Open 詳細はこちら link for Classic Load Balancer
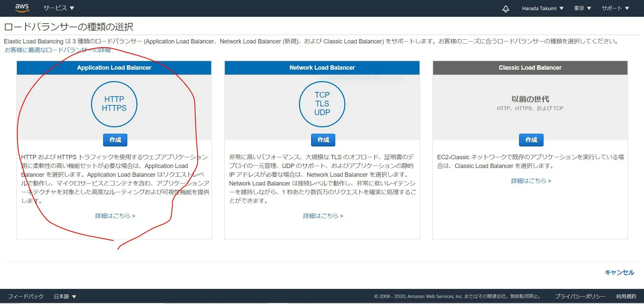Image resolution: width=644 pixels, height=304 pixels. pos(531,181)
